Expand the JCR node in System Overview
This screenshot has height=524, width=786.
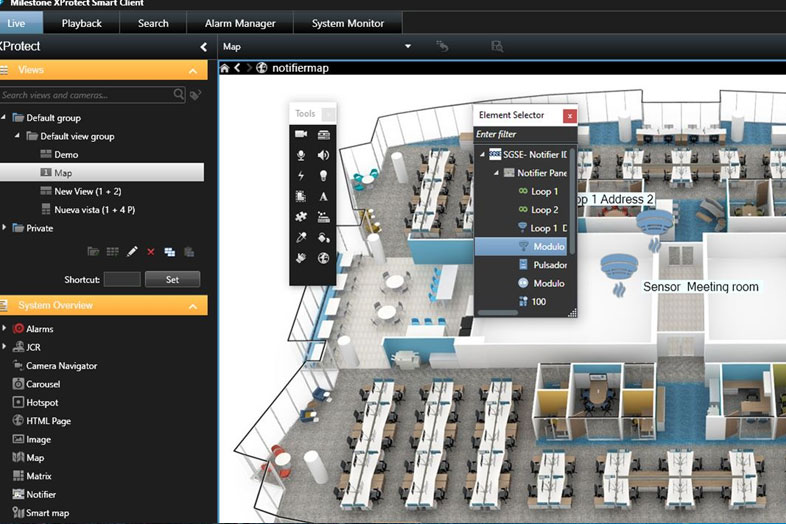pos(4,346)
